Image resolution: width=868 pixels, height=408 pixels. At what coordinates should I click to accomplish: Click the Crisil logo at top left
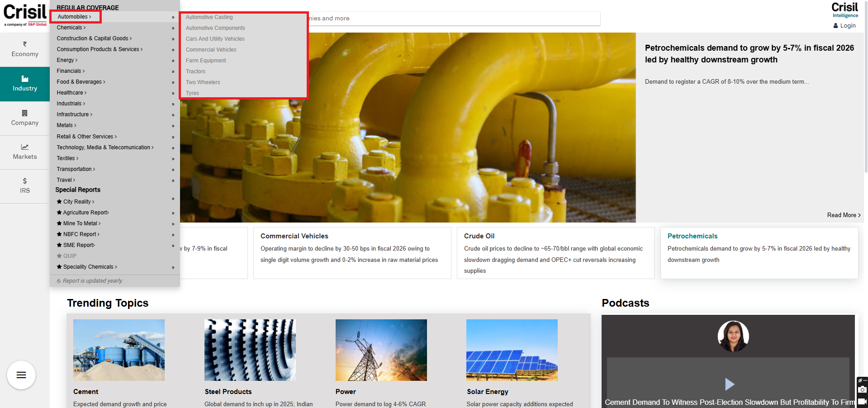point(25,14)
